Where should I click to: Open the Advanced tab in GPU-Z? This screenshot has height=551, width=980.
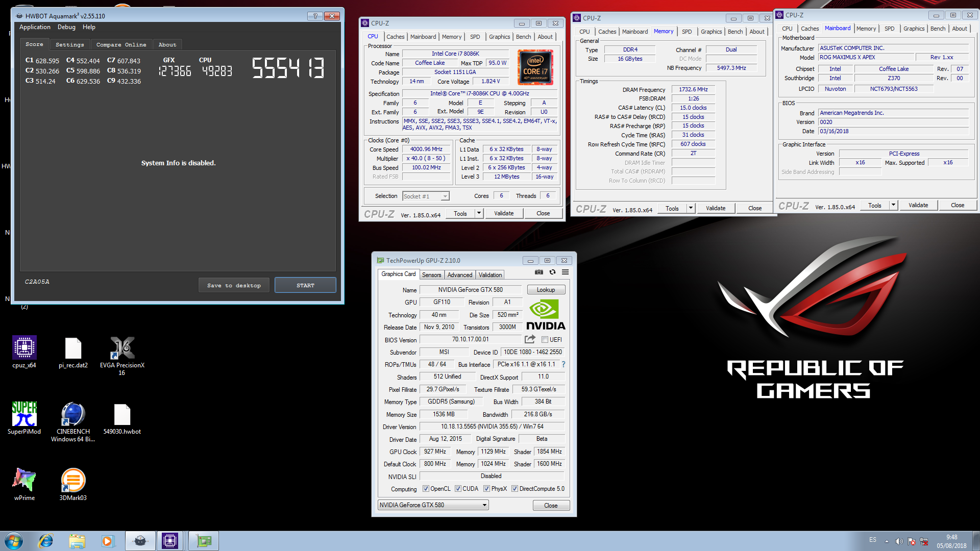click(x=460, y=275)
